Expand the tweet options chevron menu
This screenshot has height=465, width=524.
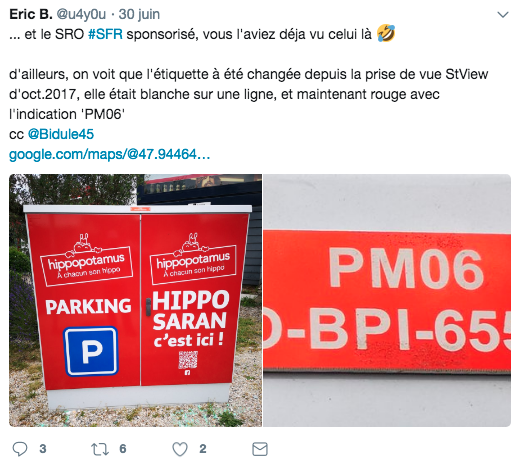(503, 14)
